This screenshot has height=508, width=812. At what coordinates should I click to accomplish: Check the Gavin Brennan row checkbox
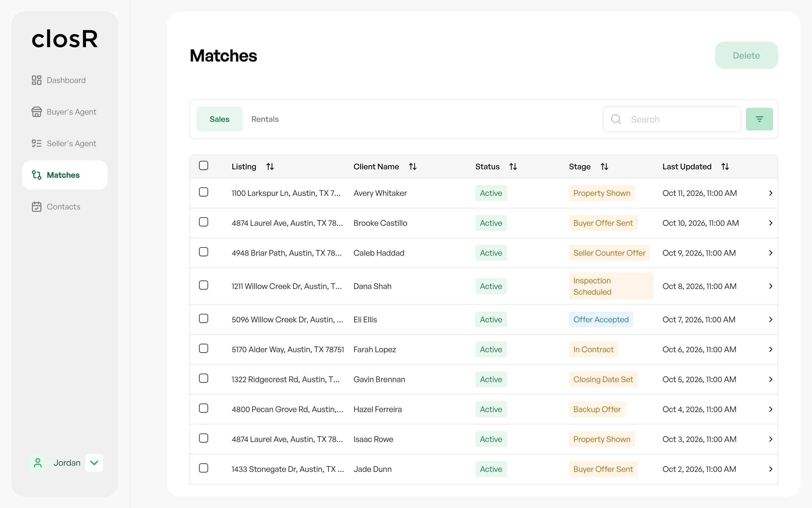(x=204, y=378)
